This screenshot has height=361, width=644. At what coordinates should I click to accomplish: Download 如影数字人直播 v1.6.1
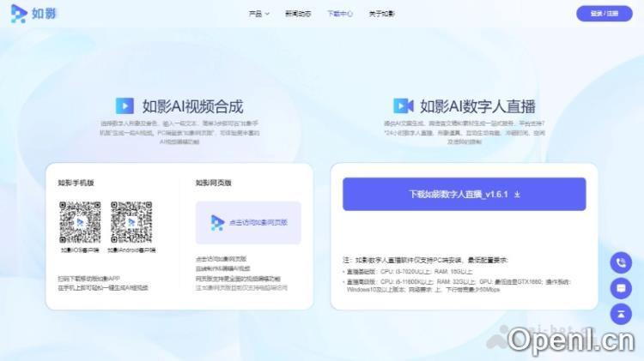(x=464, y=194)
